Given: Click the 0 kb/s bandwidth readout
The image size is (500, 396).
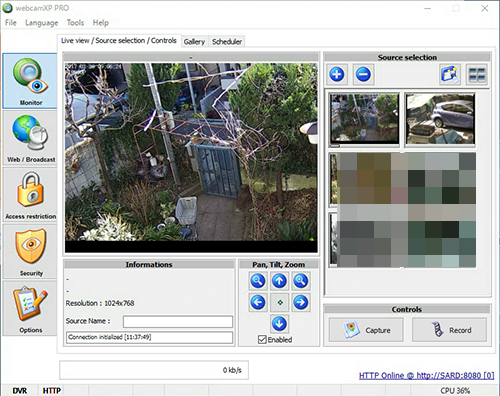Looking at the screenshot, I should tap(232, 370).
